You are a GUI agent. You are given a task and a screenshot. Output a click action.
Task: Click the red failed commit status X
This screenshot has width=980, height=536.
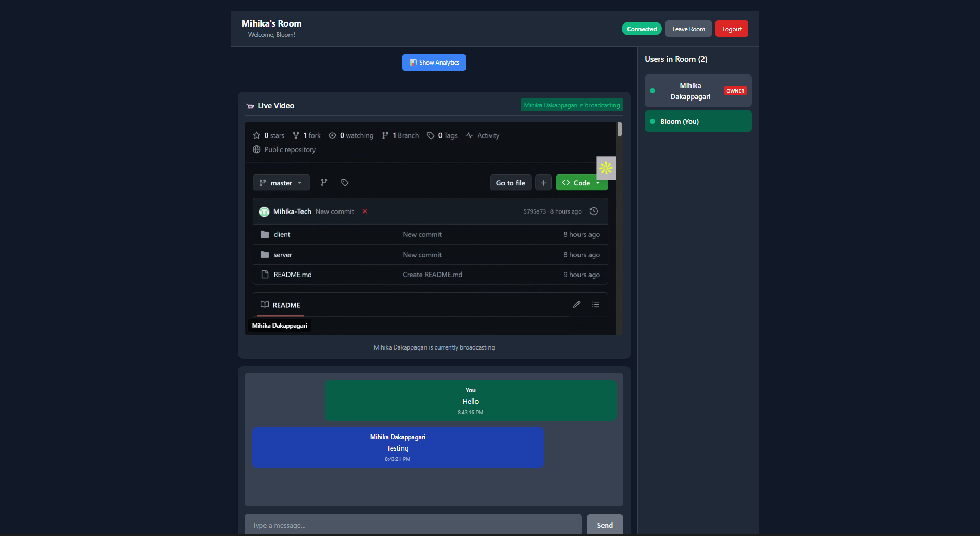click(x=365, y=211)
